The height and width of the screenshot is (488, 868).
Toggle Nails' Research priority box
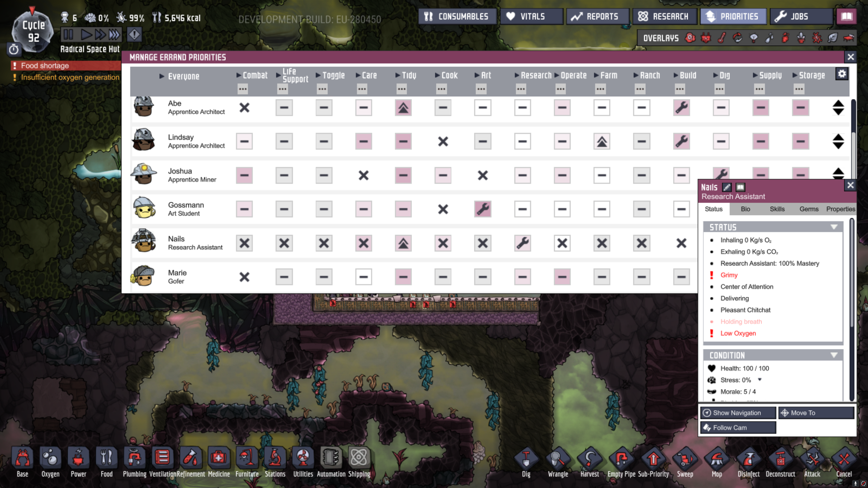522,243
